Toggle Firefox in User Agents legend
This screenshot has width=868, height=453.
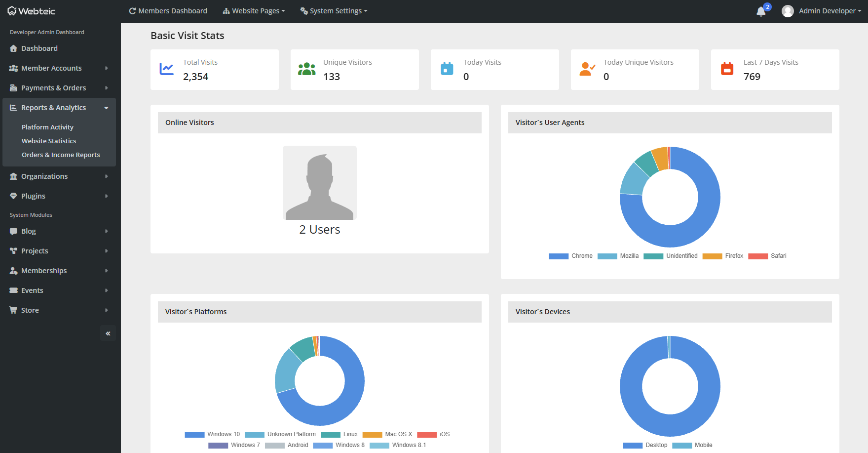(722, 256)
